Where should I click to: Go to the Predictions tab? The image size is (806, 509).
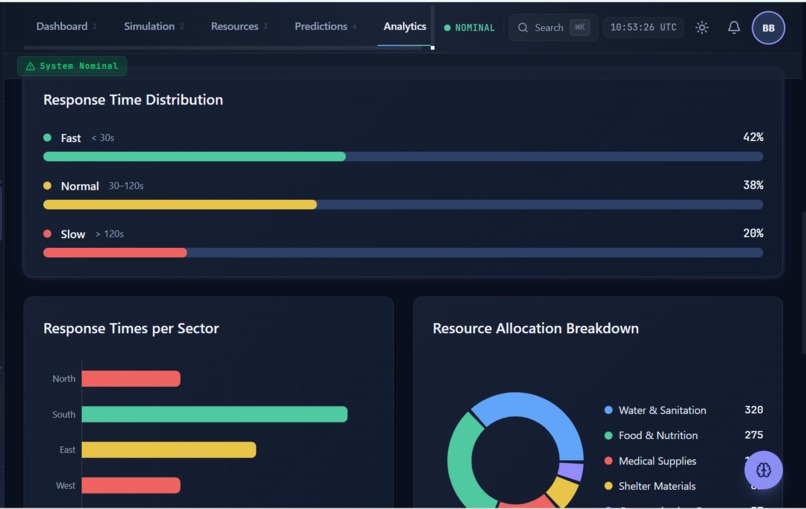pyautogui.click(x=325, y=27)
